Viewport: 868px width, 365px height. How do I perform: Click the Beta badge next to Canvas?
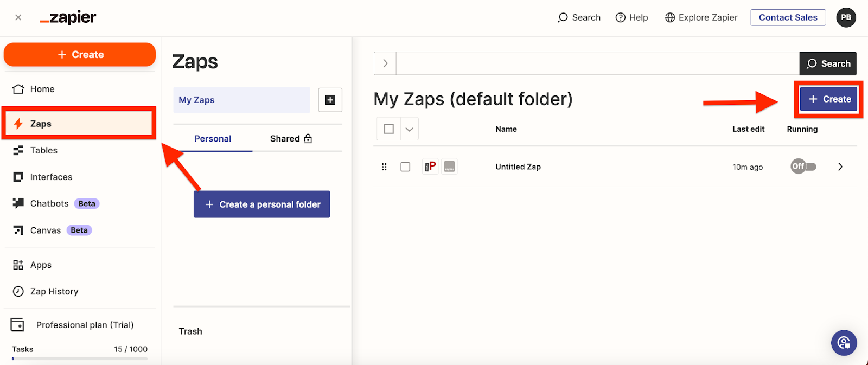79,230
